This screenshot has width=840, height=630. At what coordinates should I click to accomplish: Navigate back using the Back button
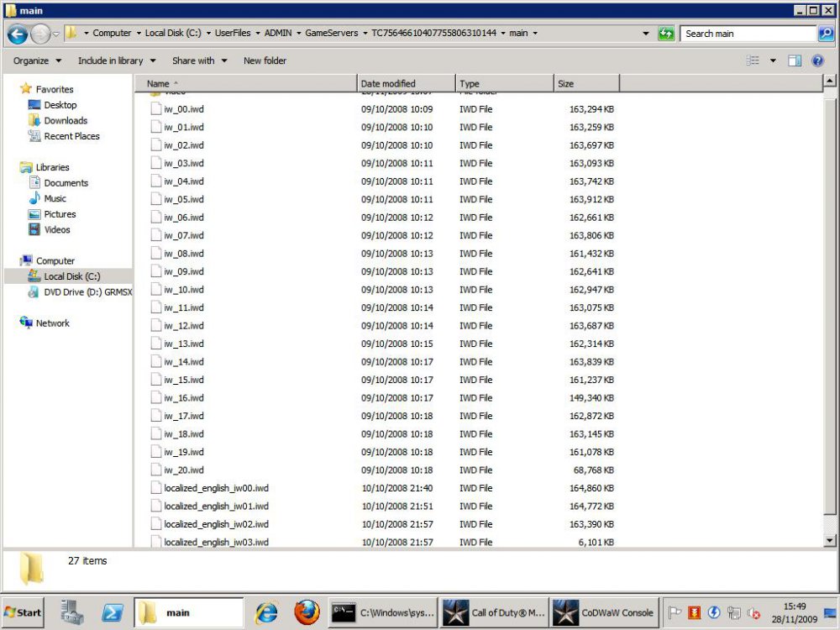18,34
